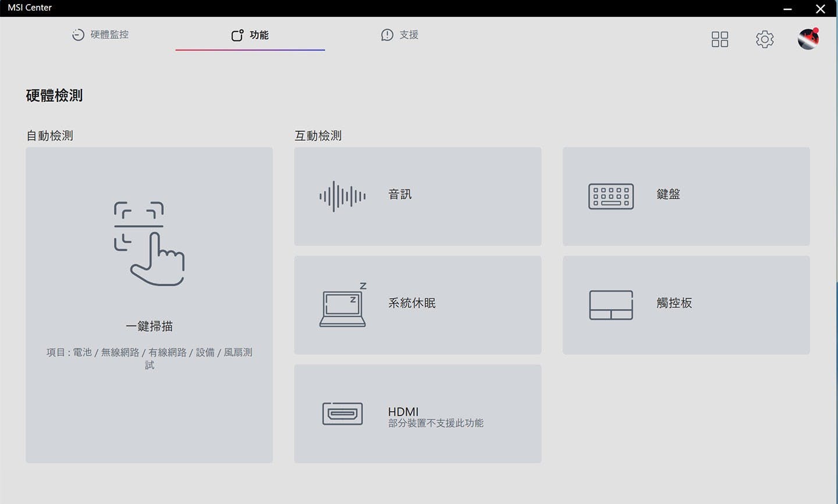Click the audio waveform icon

click(342, 196)
